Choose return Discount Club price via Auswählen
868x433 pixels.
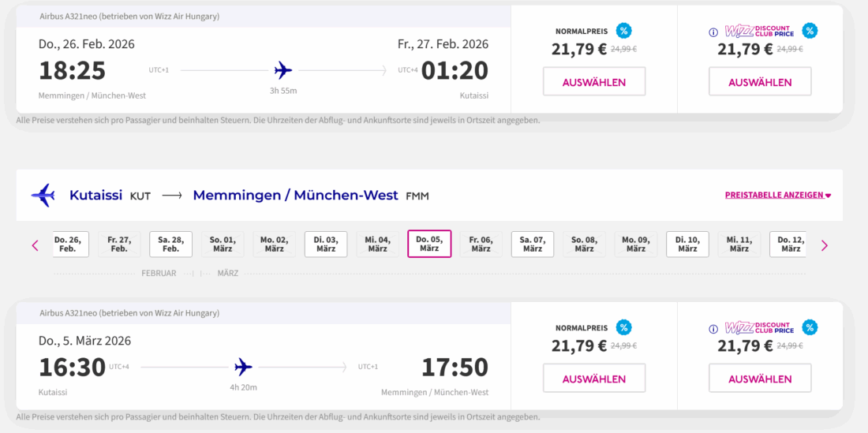[x=760, y=379]
